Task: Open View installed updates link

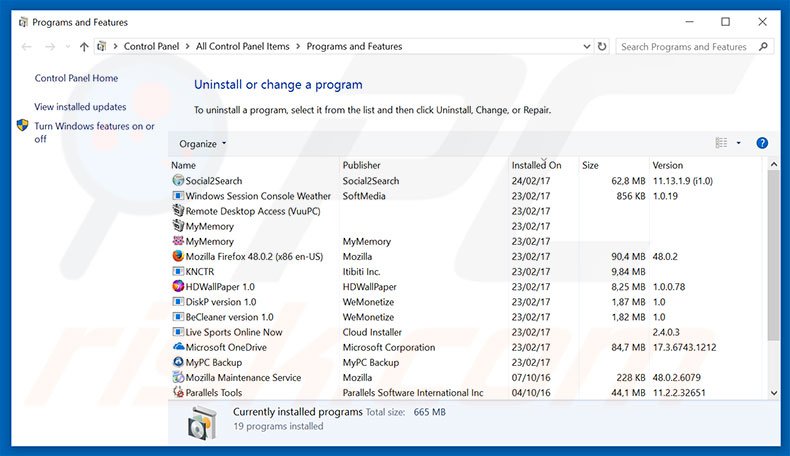Action: (80, 107)
